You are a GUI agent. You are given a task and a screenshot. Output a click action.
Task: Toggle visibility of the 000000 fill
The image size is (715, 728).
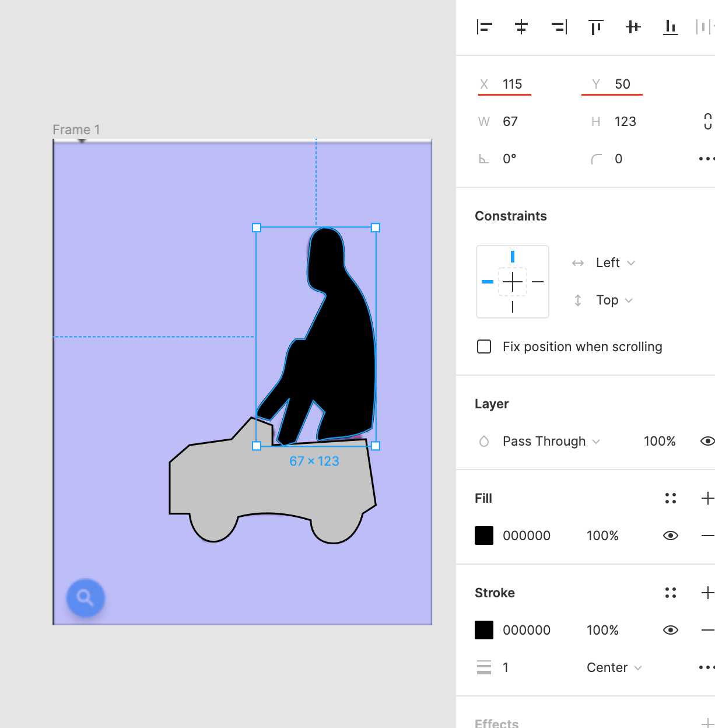click(x=671, y=535)
